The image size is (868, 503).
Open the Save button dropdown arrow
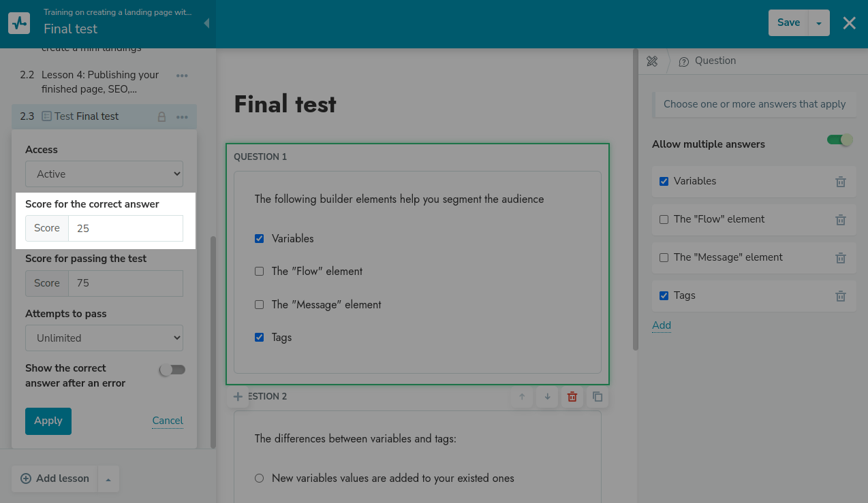pos(819,23)
